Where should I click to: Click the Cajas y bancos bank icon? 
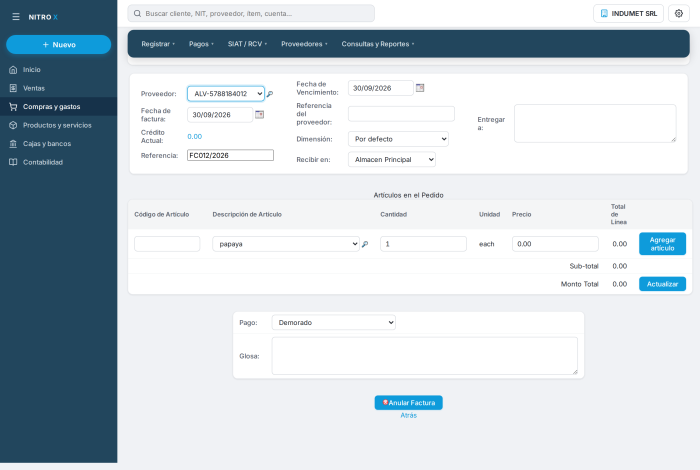click(x=13, y=144)
